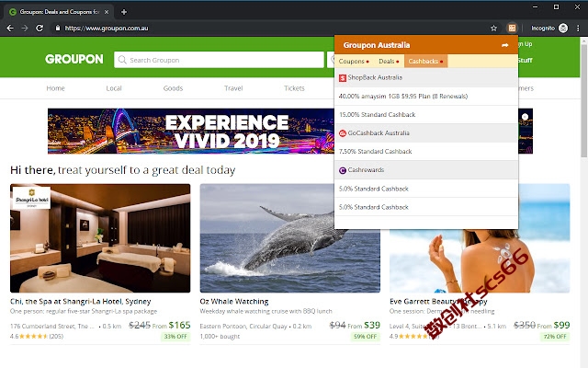This screenshot has height=368, width=588.
Task: Open the Local navigation item
Action: click(x=114, y=88)
